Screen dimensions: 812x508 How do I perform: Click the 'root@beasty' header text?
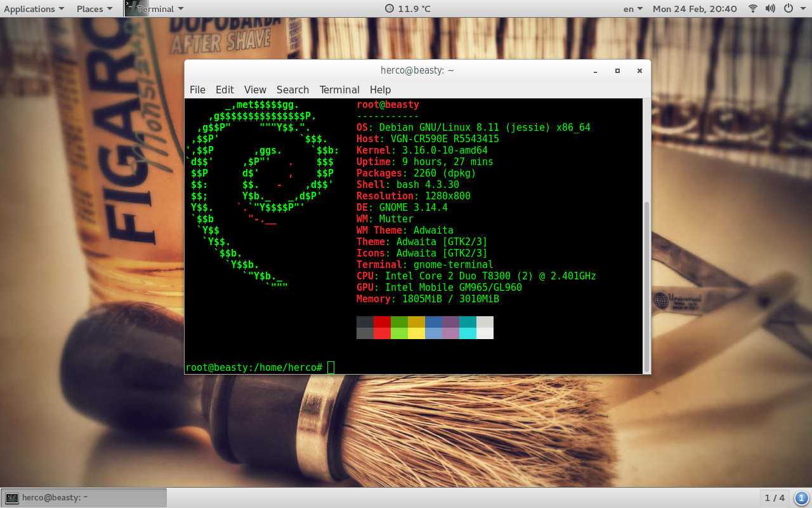[388, 105]
